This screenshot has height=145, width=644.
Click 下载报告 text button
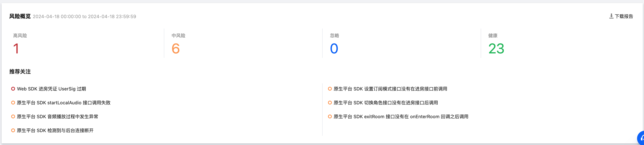624,17
